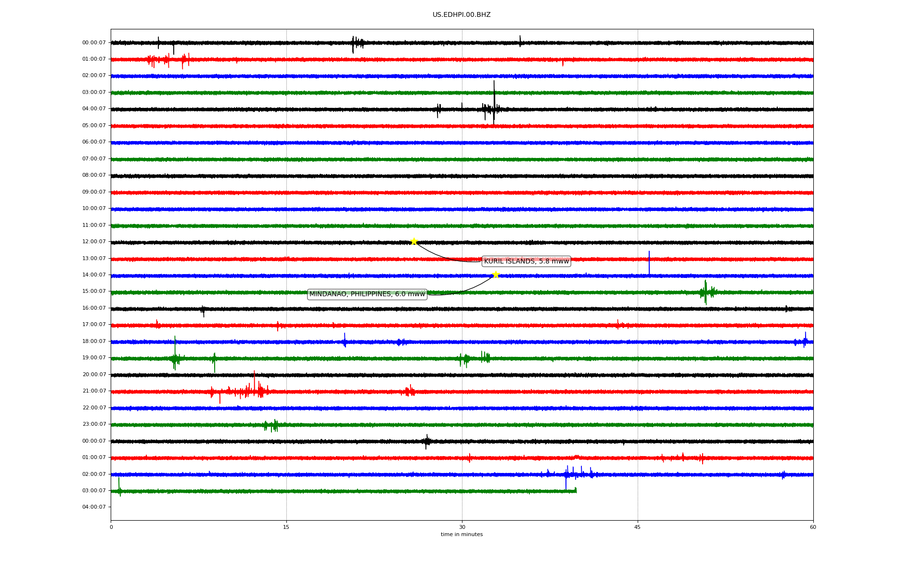Viewport: 924px width, 578px height.
Task: Click the Mindanao earthquake yellow star marker
Action: coord(496,275)
